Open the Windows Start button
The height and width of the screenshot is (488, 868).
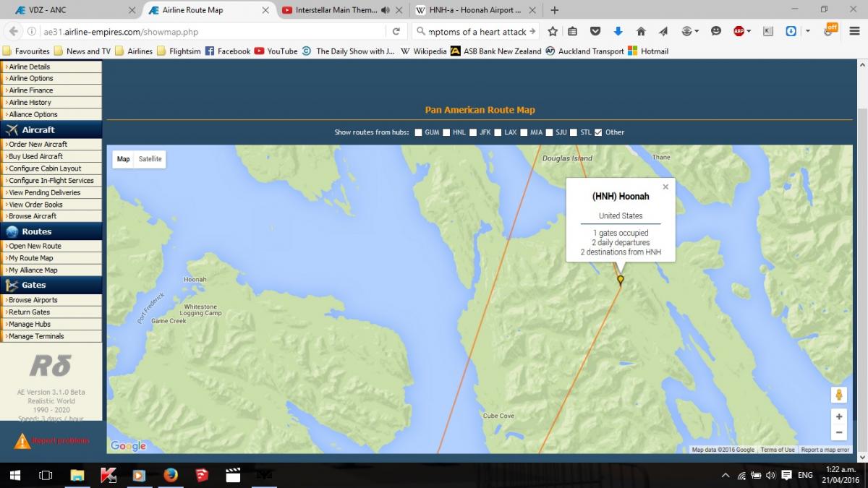pyautogui.click(x=14, y=475)
